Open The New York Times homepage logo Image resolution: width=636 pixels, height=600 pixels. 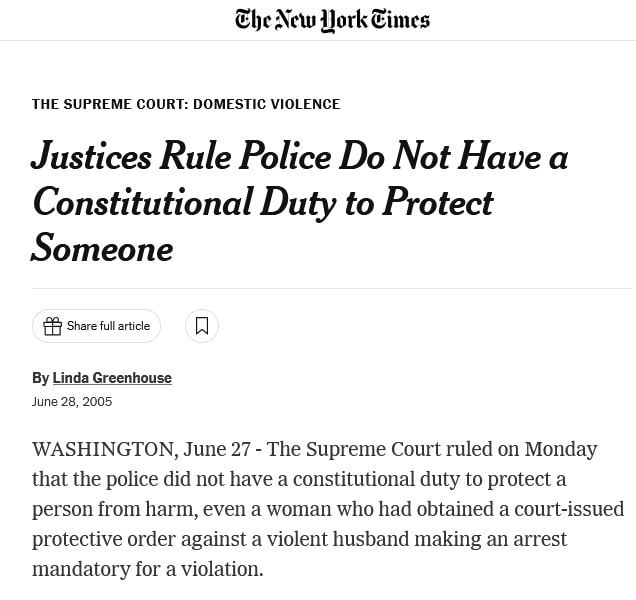[x=332, y=20]
